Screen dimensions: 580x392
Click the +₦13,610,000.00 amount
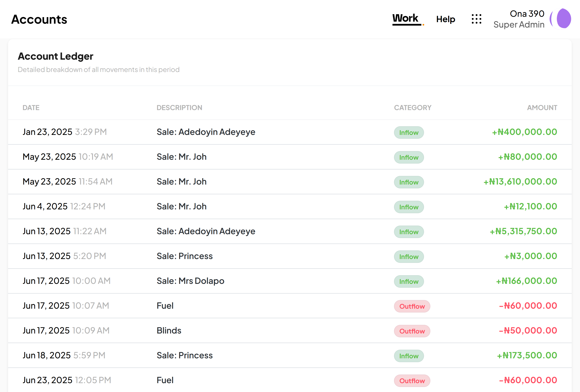pyautogui.click(x=520, y=182)
